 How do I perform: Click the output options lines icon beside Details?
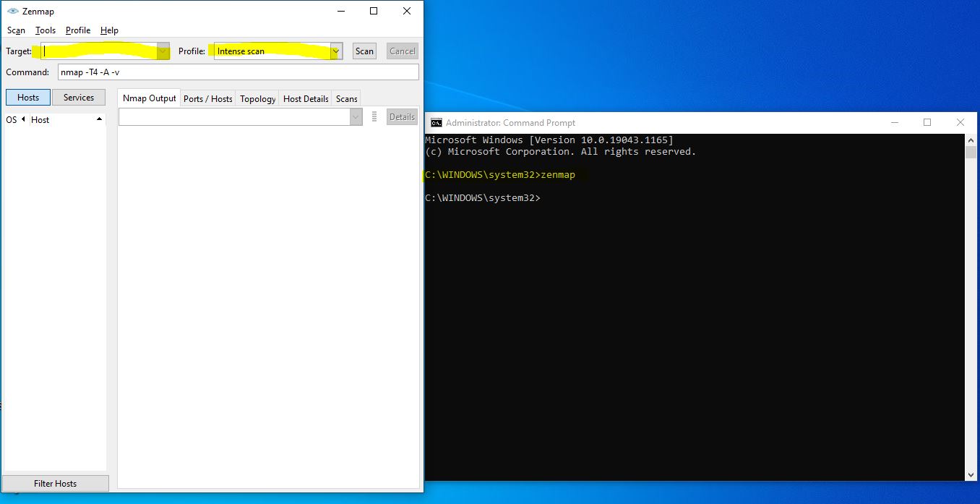pos(374,117)
